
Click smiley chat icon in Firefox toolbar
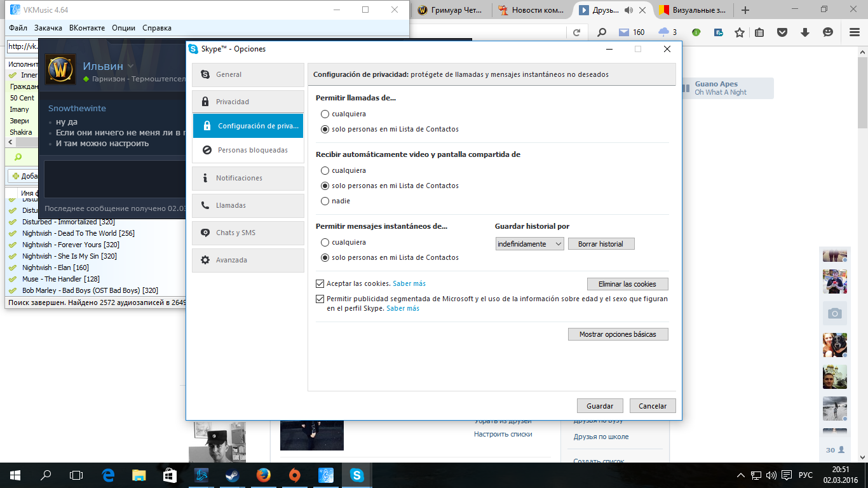(828, 32)
